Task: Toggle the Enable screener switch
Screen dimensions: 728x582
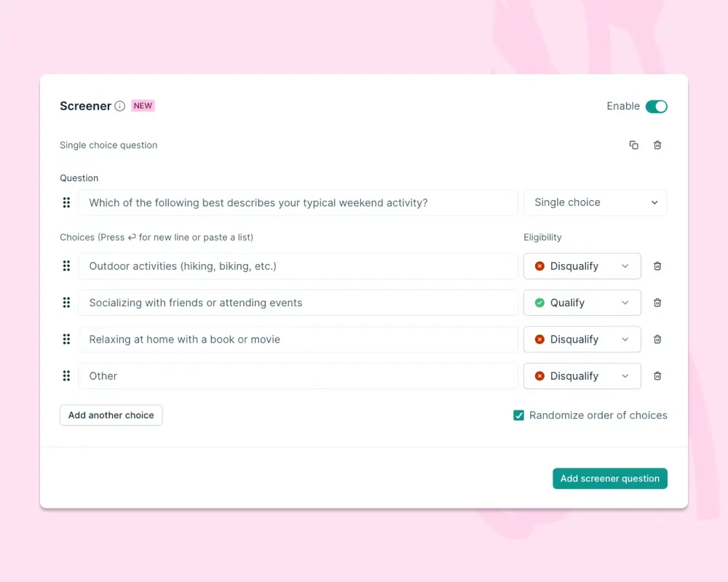Action: point(657,106)
